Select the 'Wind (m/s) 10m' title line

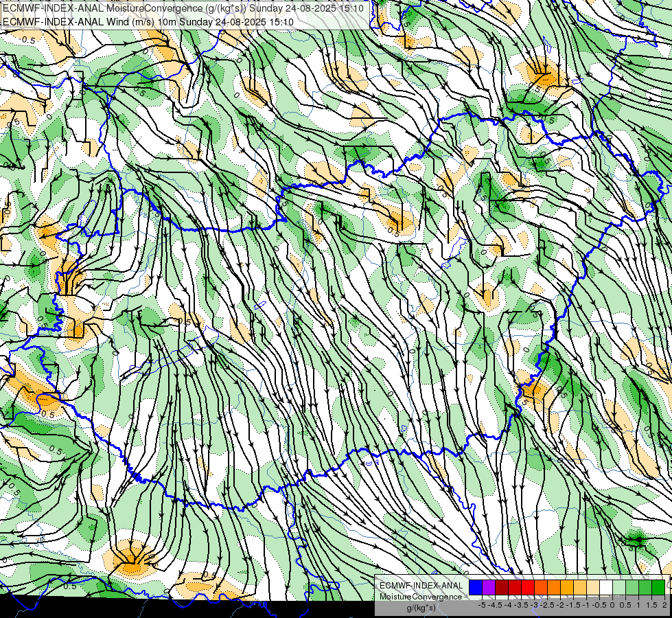point(148,21)
